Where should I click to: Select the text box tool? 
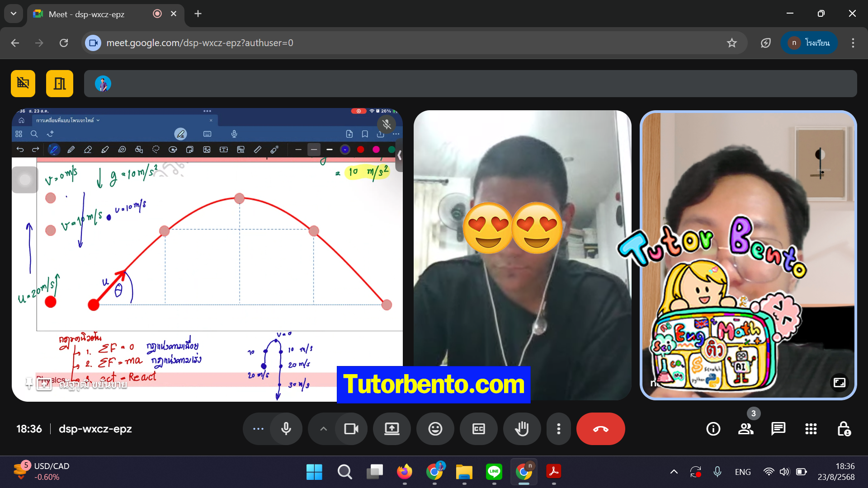tap(224, 150)
